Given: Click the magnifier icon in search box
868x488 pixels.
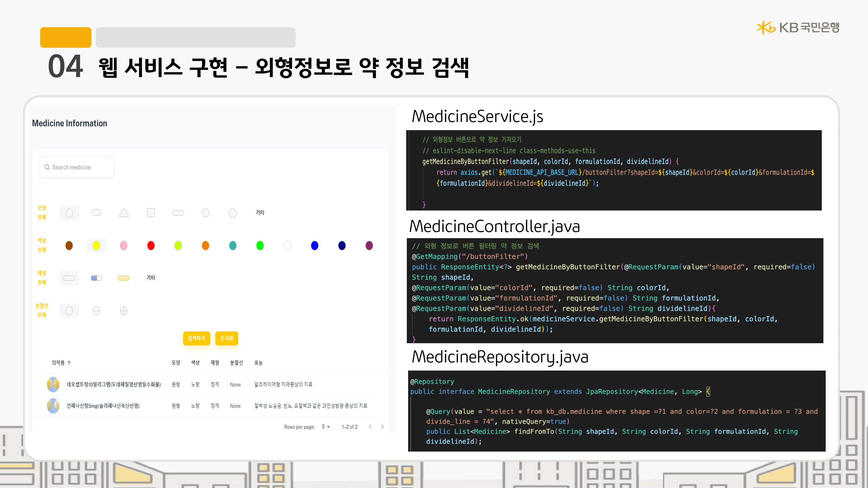Looking at the screenshot, I should pos(47,167).
